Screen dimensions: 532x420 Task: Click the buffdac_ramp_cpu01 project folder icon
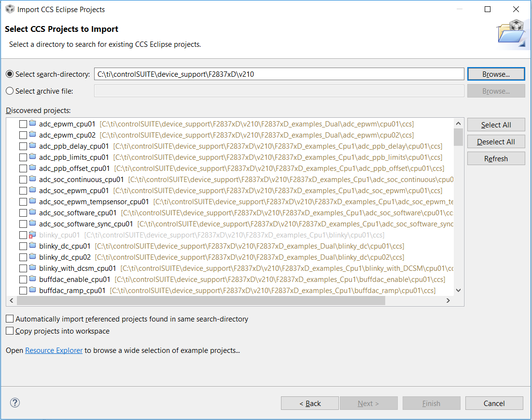tap(32, 290)
